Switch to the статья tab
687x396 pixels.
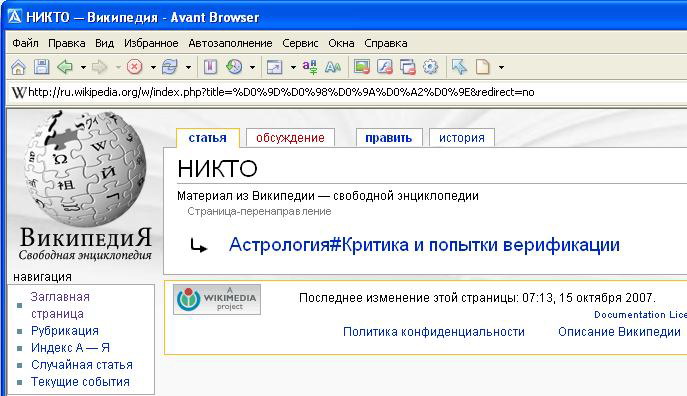point(208,138)
